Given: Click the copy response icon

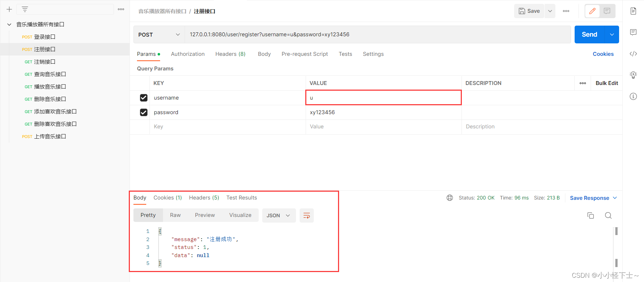Looking at the screenshot, I should 591,216.
